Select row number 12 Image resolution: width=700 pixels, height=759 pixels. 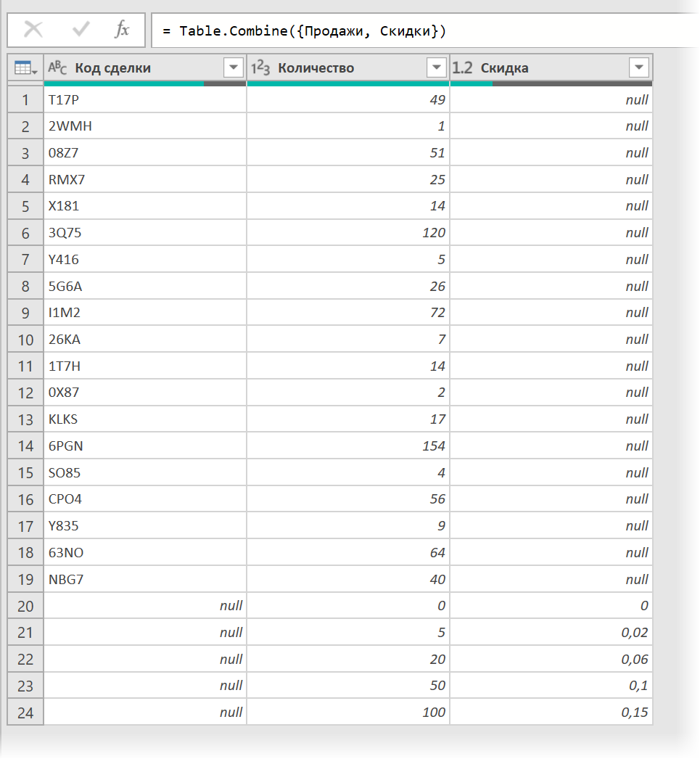(x=25, y=393)
